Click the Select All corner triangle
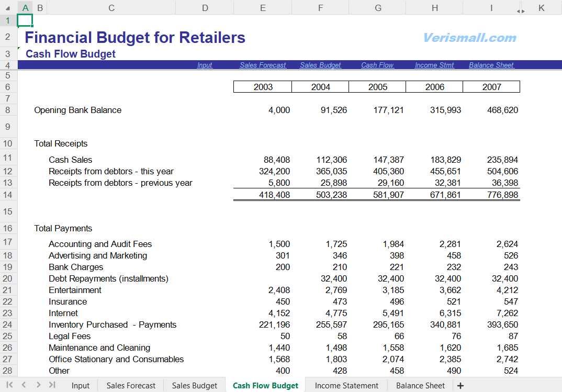Viewport: 562px width, 392px height. point(8,8)
